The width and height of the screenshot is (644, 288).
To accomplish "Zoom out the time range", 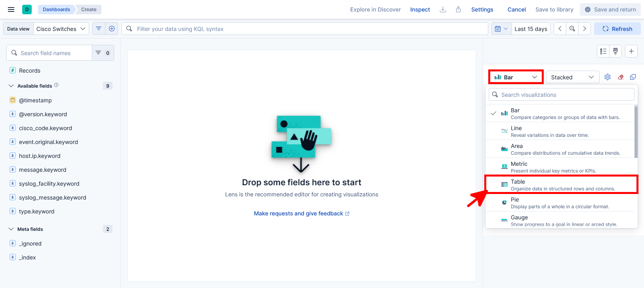I will pos(572,29).
